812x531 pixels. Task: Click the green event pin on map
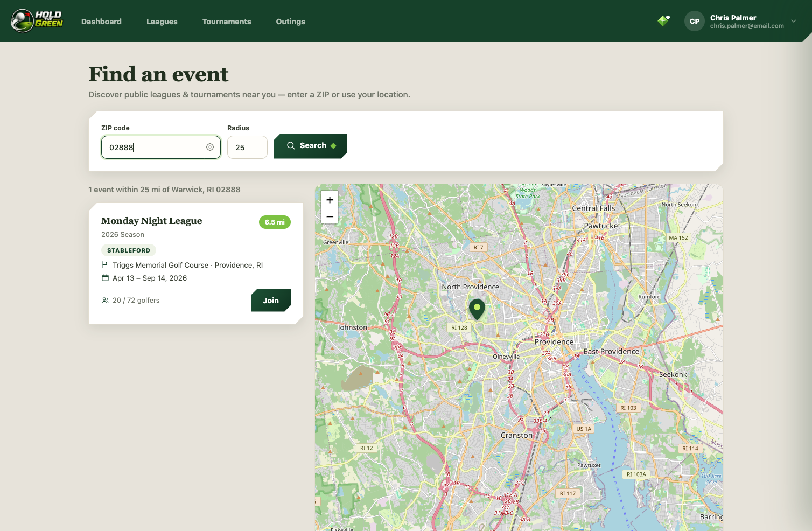coord(477,310)
